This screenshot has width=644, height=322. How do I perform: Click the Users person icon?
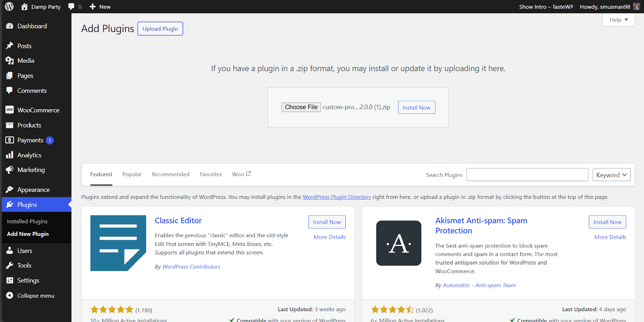tap(10, 251)
